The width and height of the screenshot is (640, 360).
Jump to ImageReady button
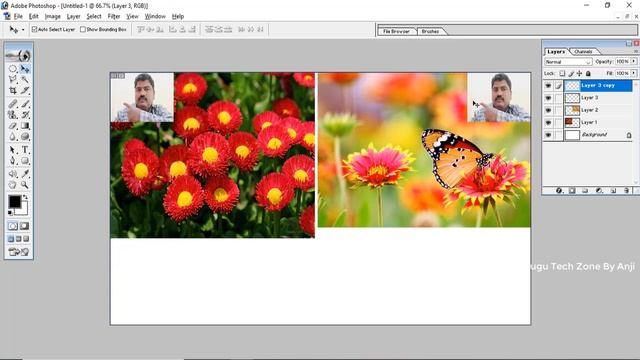pos(19,252)
